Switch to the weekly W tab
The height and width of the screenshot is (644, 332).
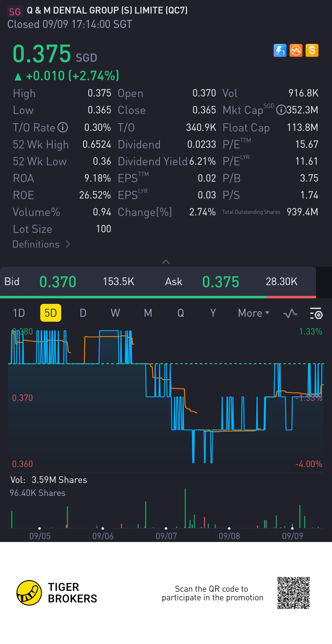pos(115,313)
